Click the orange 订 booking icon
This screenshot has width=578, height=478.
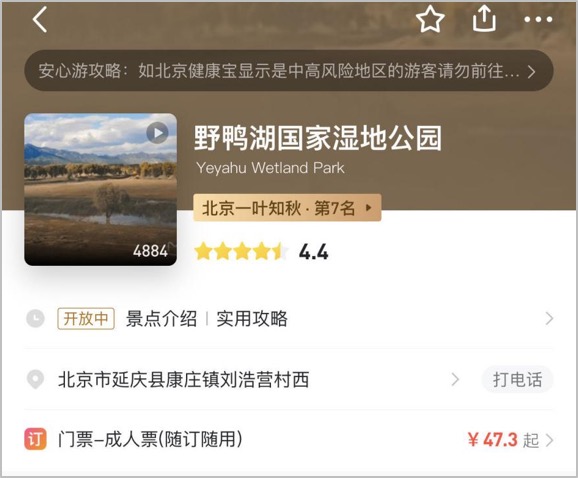(35, 439)
